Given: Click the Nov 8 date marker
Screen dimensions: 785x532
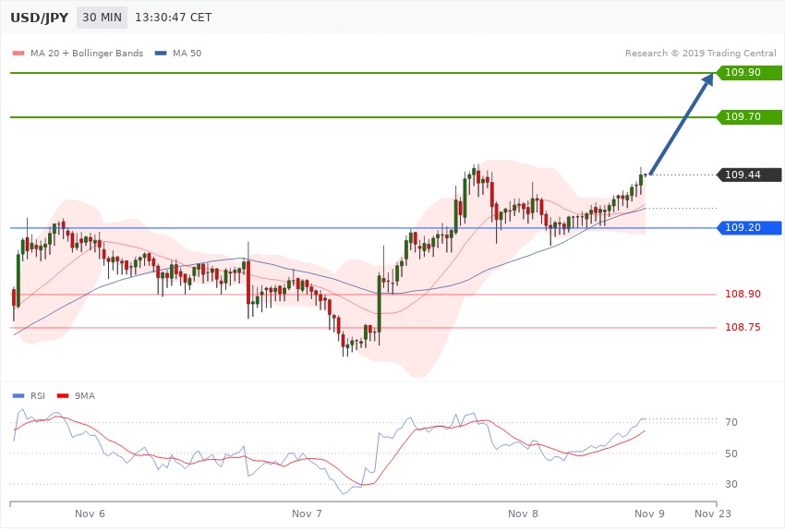Looking at the screenshot, I should tap(523, 513).
